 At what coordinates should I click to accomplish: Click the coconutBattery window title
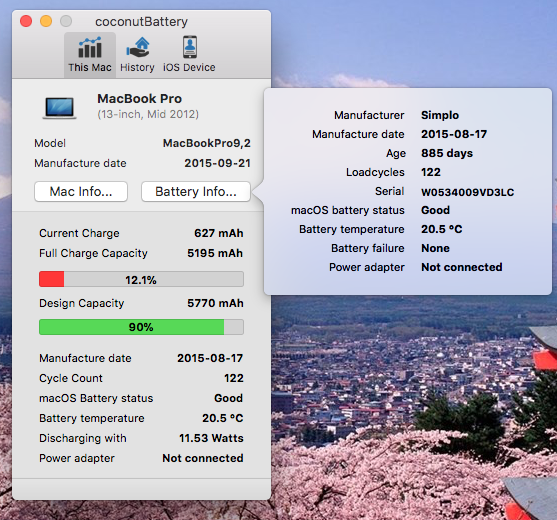point(141,22)
